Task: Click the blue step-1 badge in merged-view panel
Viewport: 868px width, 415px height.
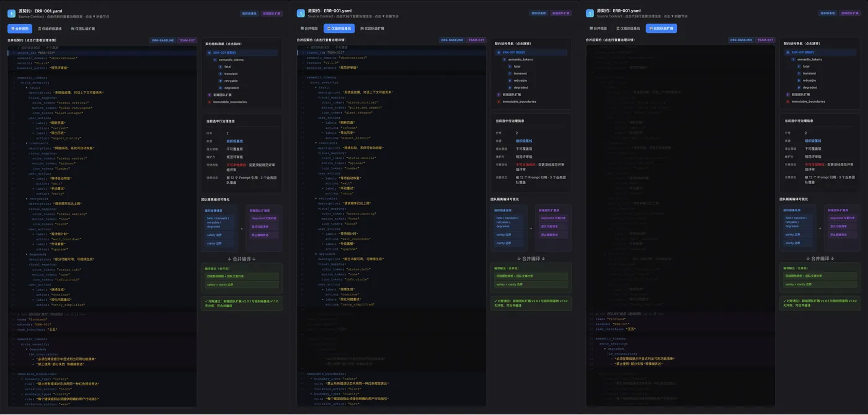Action: point(11,13)
